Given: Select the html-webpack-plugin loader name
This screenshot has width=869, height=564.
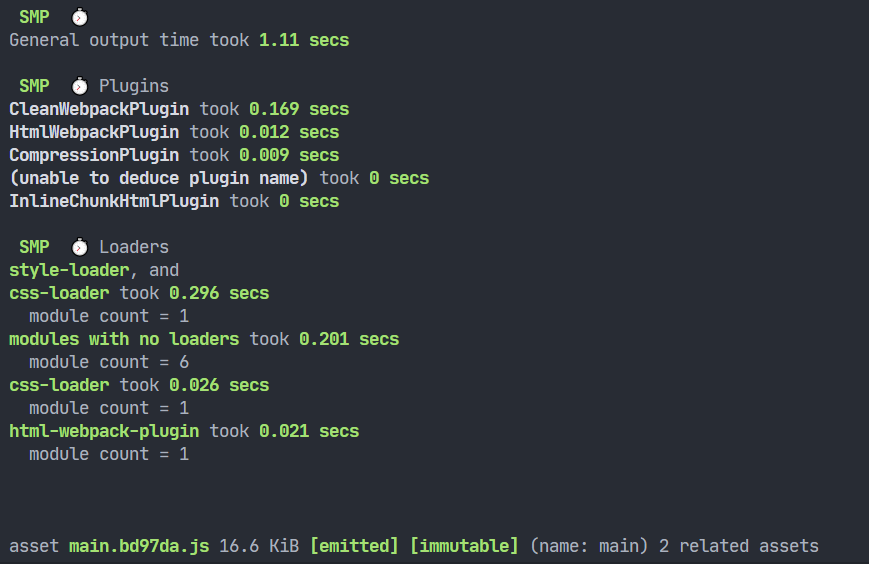Looking at the screenshot, I should (x=104, y=431).
